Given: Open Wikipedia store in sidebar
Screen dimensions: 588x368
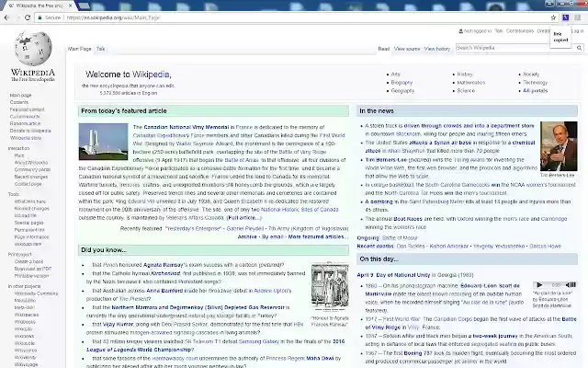Looking at the screenshot, I should click(26, 138).
